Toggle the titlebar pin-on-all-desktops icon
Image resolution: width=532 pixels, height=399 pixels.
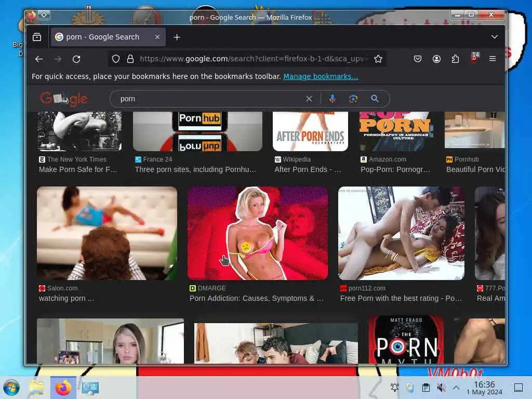44,15
